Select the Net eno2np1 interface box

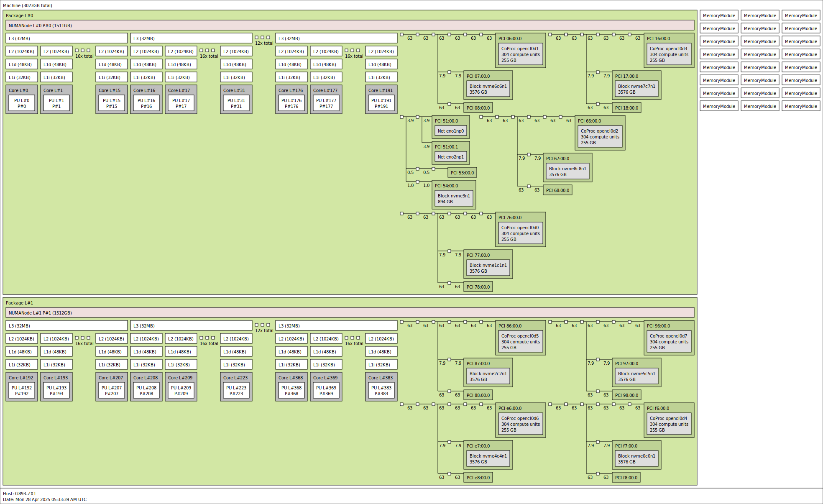tap(450, 157)
